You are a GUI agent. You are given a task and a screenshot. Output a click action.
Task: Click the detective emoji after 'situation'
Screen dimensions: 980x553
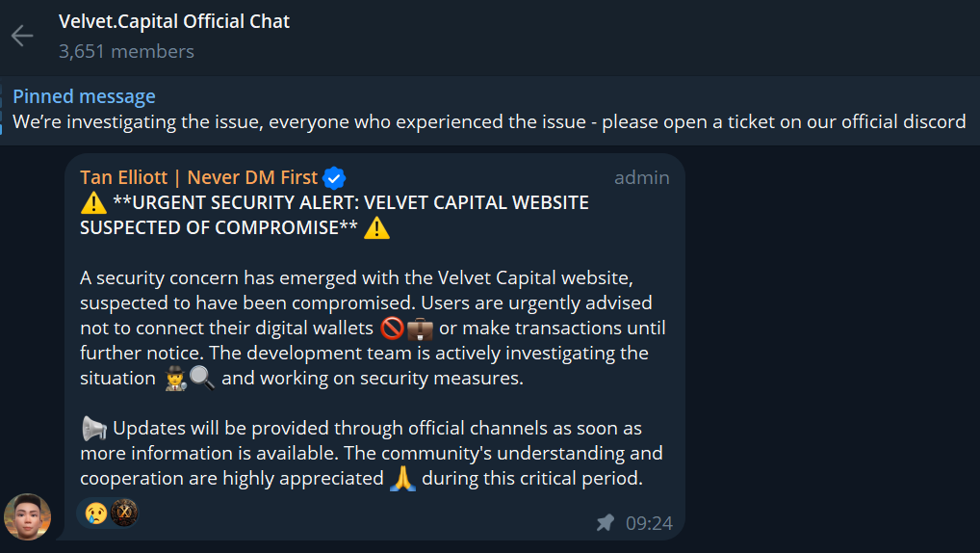tap(174, 379)
